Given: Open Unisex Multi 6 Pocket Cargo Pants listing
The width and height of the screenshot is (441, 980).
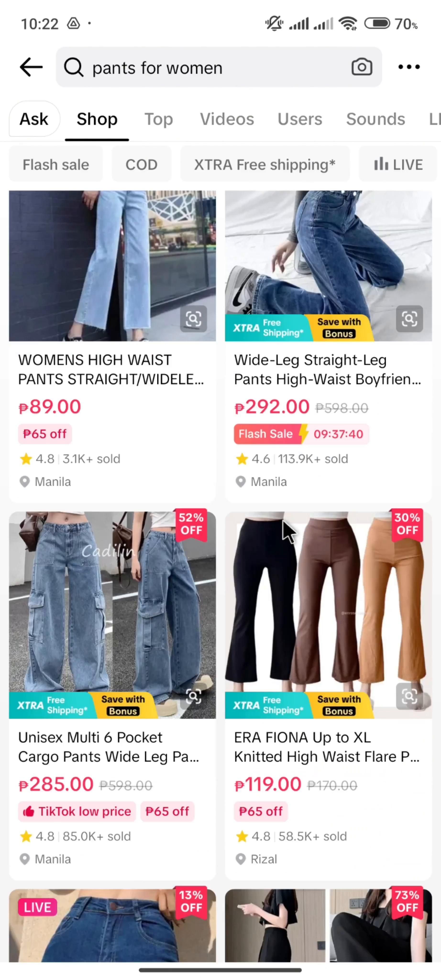Looking at the screenshot, I should 113,696.
